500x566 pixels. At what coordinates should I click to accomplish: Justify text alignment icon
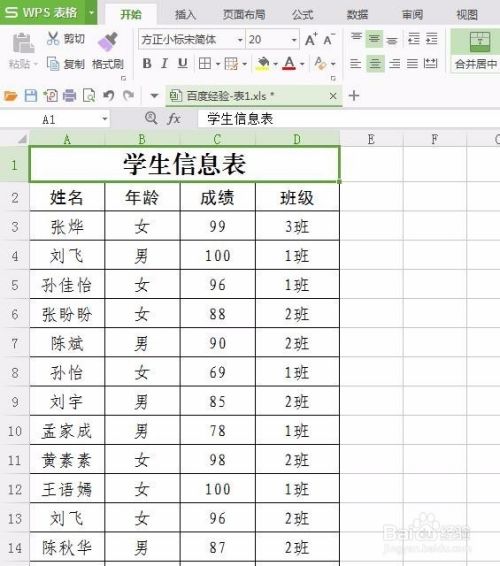412,64
